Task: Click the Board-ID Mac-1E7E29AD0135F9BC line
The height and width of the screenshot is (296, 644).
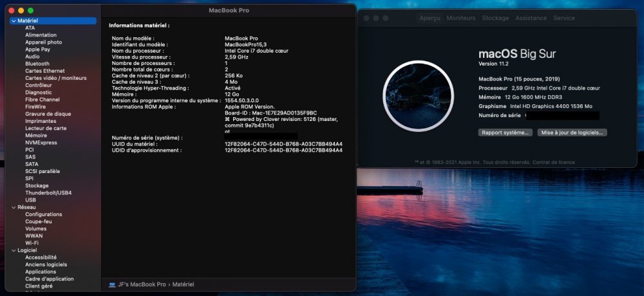Action: coord(270,113)
